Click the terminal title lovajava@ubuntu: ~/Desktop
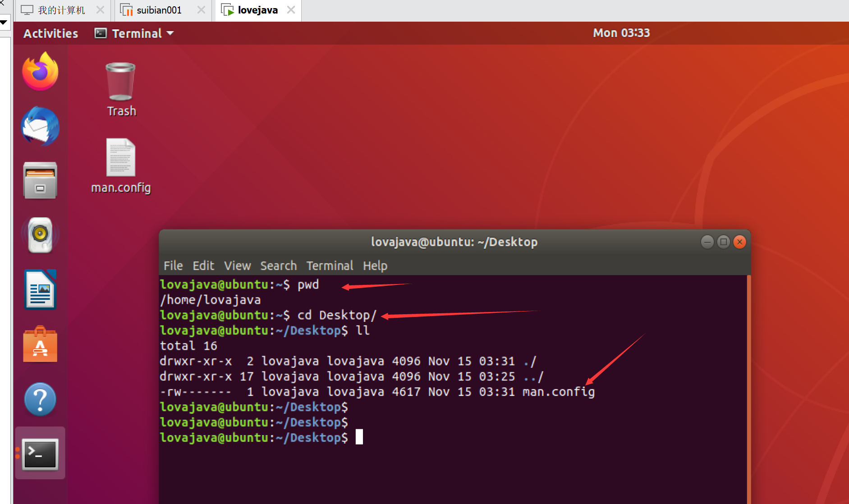 click(x=454, y=242)
